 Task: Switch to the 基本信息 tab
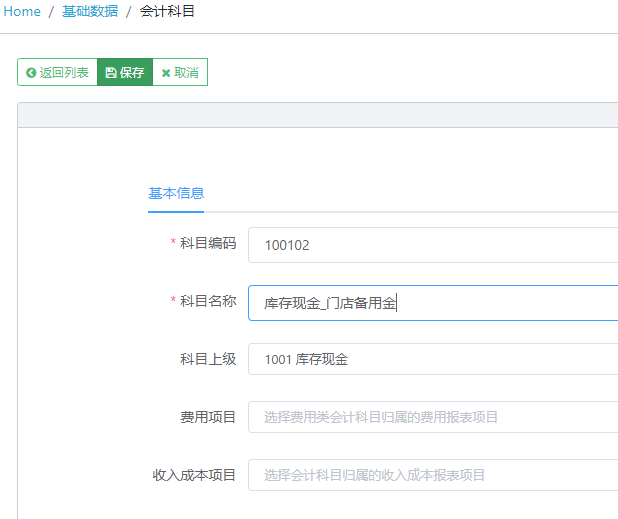pos(176,193)
